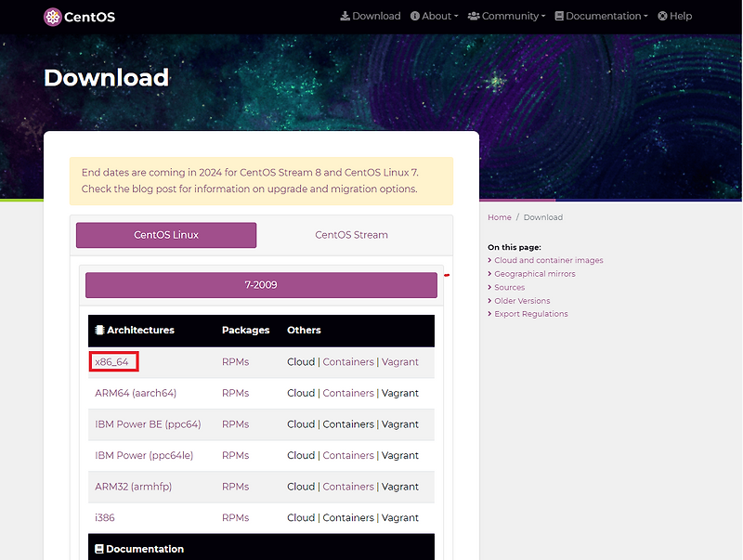Open Containers link in x86_64 row
The image size is (743, 560).
[348, 362]
